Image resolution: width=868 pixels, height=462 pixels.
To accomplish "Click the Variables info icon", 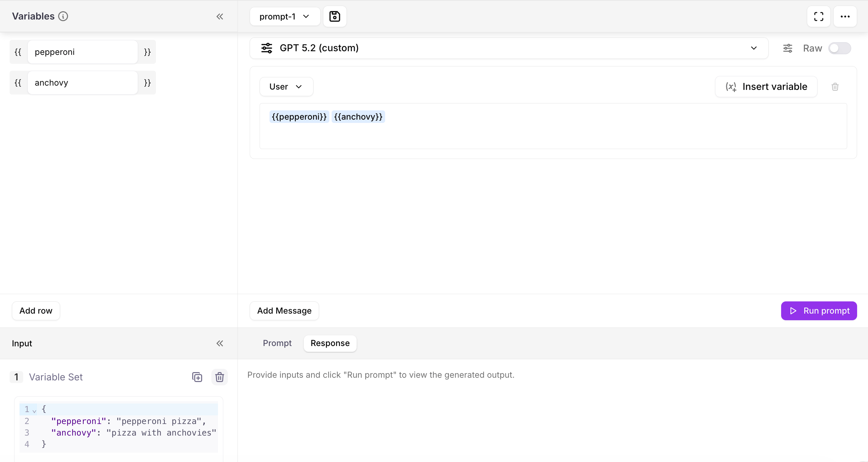I will 63,16.
